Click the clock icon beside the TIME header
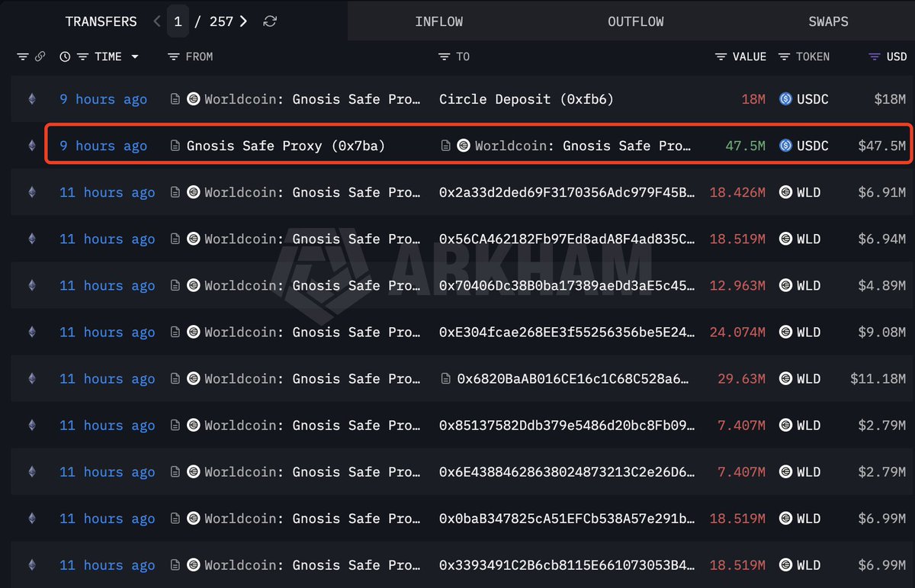The width and height of the screenshot is (915, 588). click(x=65, y=56)
